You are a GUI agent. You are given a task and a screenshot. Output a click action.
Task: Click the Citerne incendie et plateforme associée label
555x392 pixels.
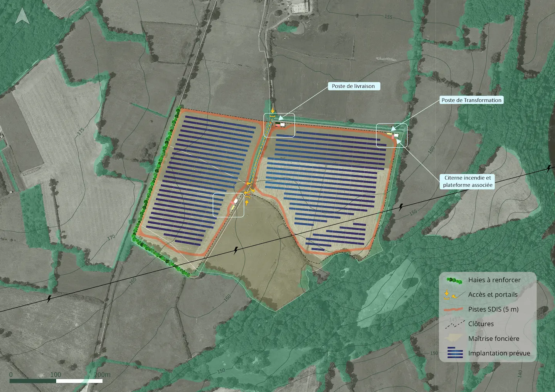click(468, 181)
